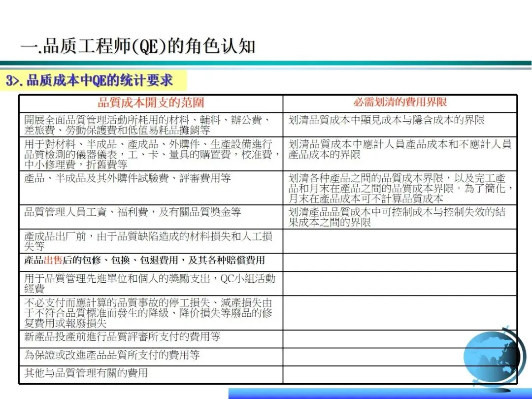Click the bold row 產品出售后的包修、包換
The width and height of the screenshot is (532, 399).
tap(151, 262)
